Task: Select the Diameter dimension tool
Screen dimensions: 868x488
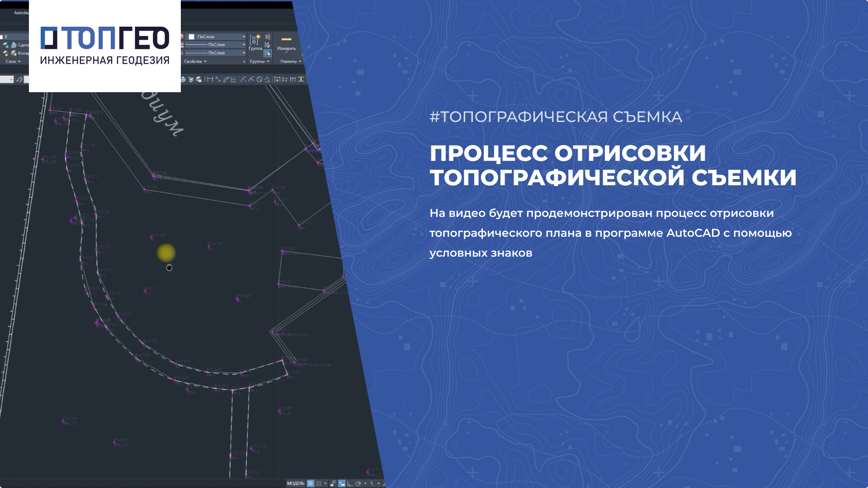Action: pyautogui.click(x=259, y=79)
